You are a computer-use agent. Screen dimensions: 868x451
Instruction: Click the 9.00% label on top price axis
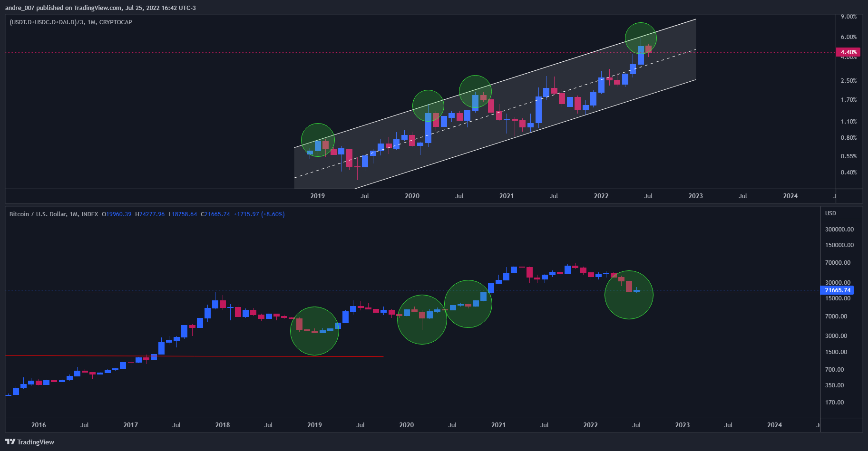pyautogui.click(x=848, y=16)
